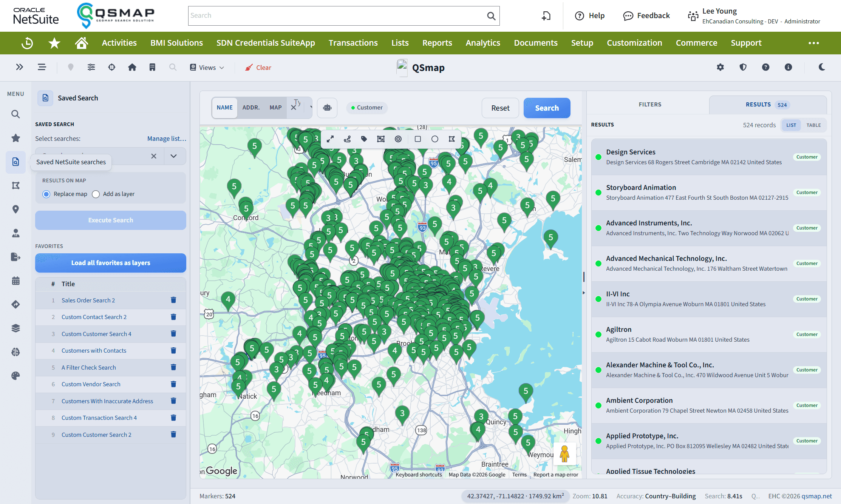Screen dimensions: 841x504
Task: Toggle dark mode moon icon
Action: click(x=822, y=67)
